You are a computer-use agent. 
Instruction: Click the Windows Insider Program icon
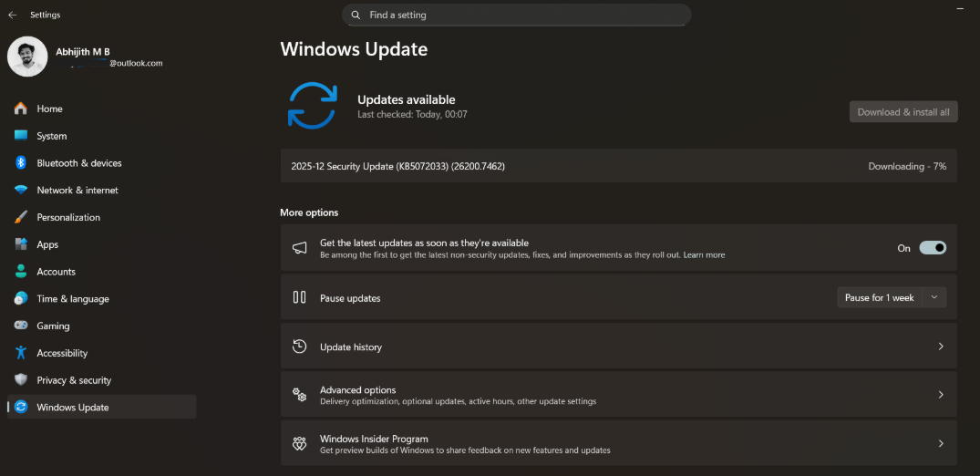click(299, 444)
